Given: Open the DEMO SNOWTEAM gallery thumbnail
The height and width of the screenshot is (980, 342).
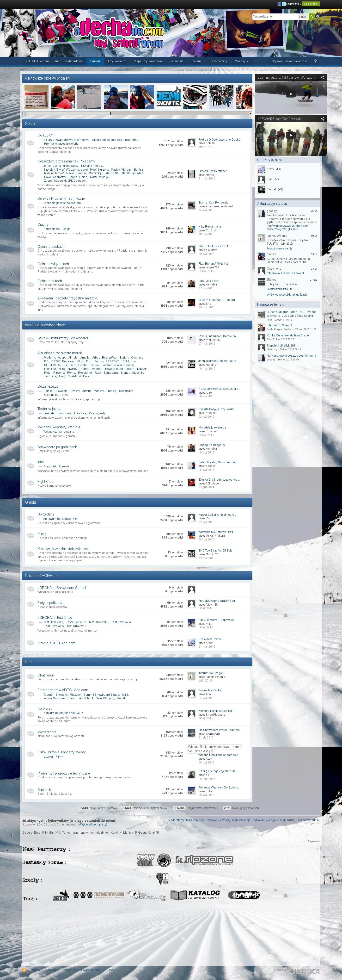Looking at the screenshot, I should point(168,97).
